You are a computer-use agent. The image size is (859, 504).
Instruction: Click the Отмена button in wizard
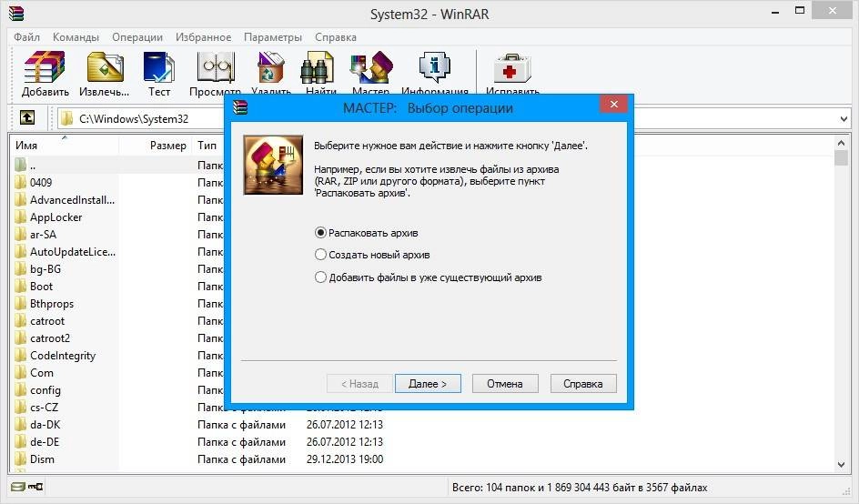click(x=505, y=384)
